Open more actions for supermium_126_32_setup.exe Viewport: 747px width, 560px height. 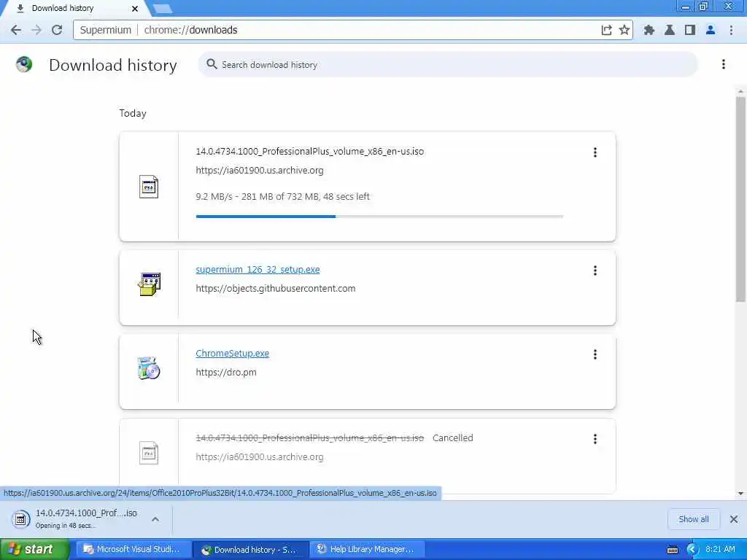tap(595, 271)
